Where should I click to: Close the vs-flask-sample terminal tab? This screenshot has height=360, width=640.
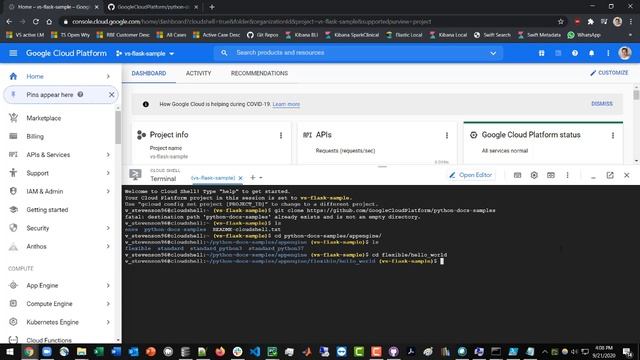click(240, 178)
